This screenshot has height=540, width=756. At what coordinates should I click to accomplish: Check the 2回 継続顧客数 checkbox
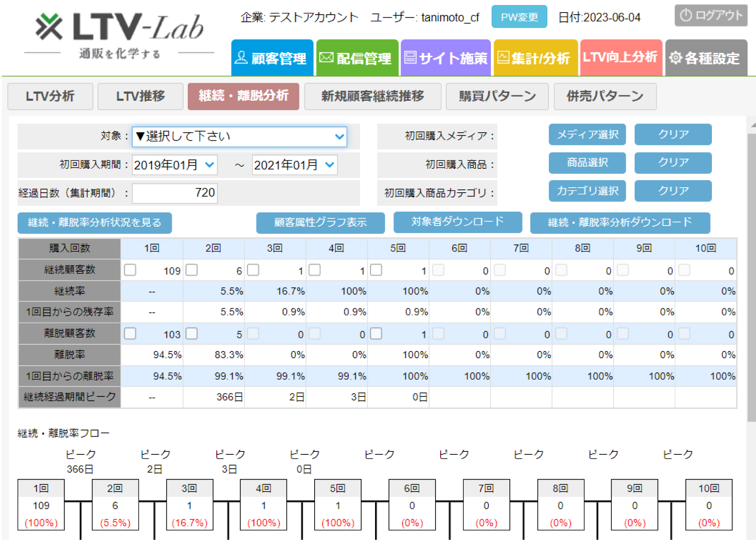click(x=192, y=270)
